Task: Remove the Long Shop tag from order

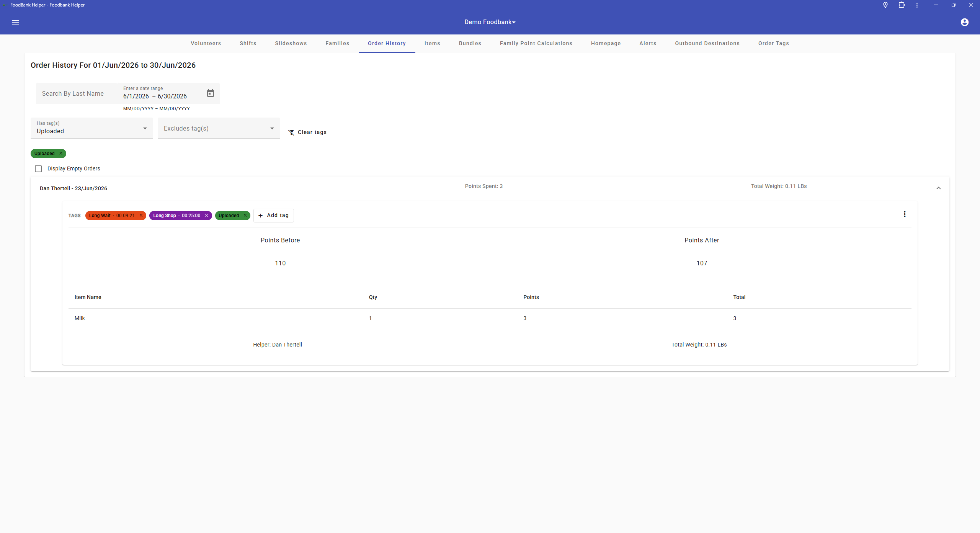Action: coord(206,216)
